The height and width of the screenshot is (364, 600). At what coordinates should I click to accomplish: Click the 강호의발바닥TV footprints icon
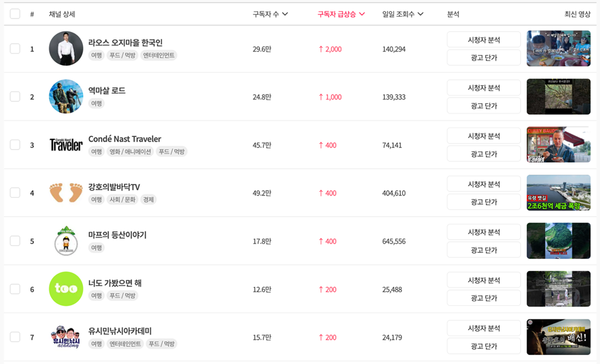(66, 193)
